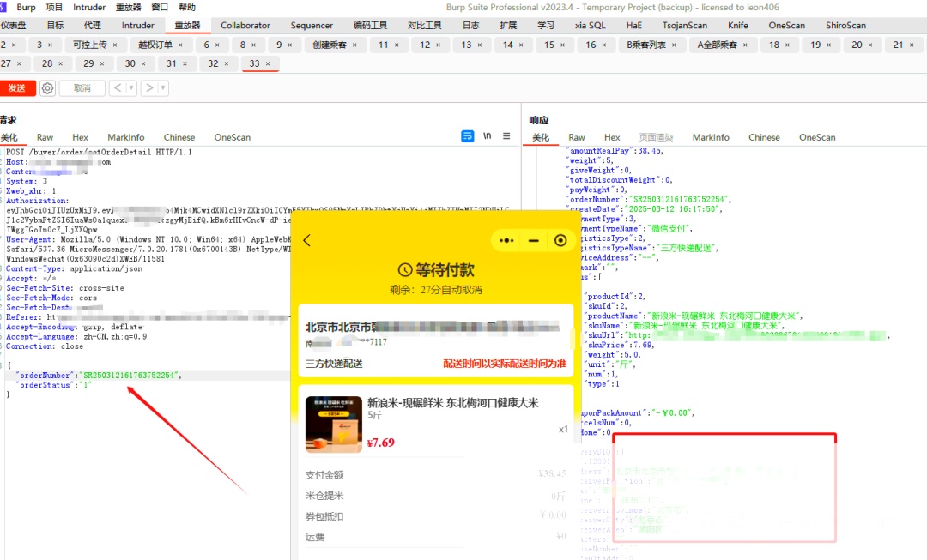
Task: Select the Raw view in request panel
Action: pos(45,137)
